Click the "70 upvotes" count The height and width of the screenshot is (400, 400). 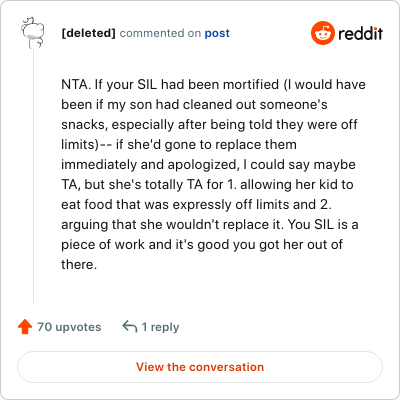coord(69,327)
